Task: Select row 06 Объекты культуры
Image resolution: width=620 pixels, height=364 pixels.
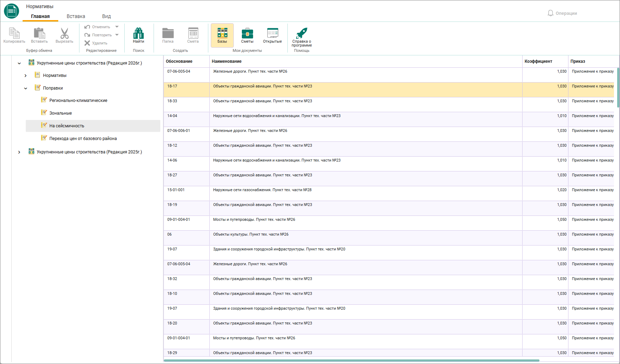Action: (x=389, y=238)
